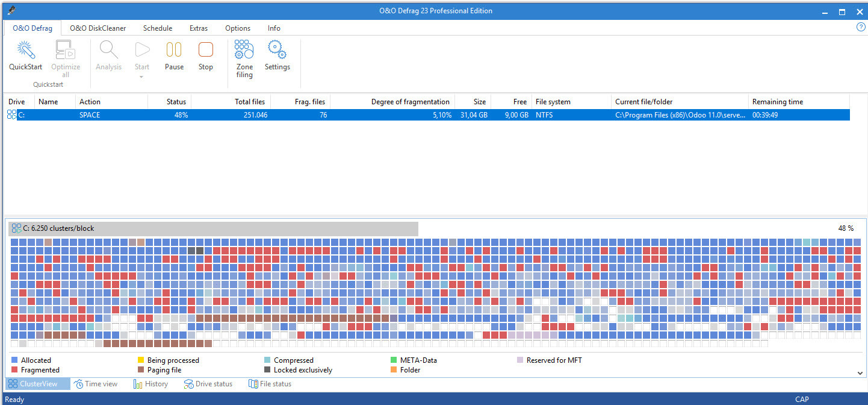Sort by Remaining time column header

pyautogui.click(x=799, y=102)
